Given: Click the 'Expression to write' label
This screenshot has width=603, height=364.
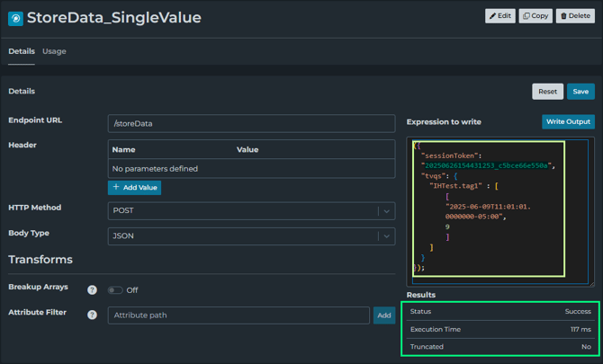Looking at the screenshot, I should 444,121.
